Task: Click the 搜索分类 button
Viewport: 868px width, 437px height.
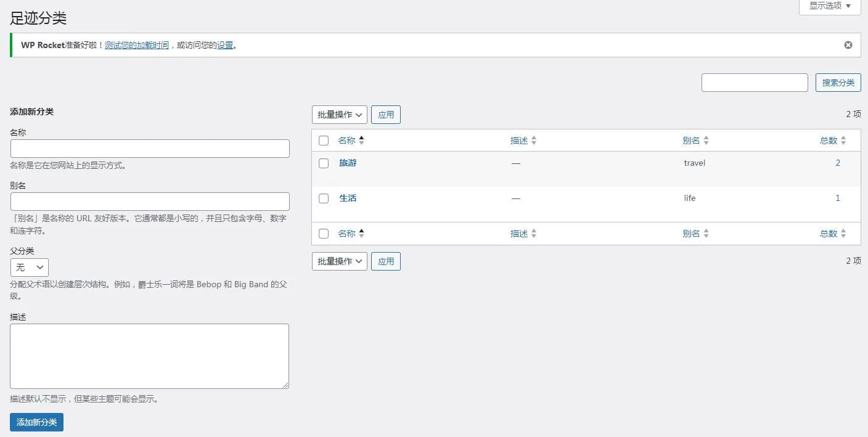Action: pos(838,83)
